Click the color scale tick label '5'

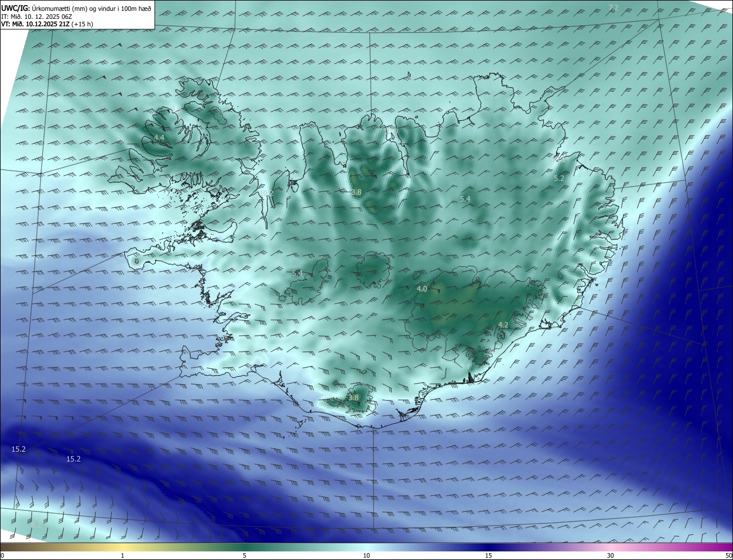pyautogui.click(x=245, y=555)
